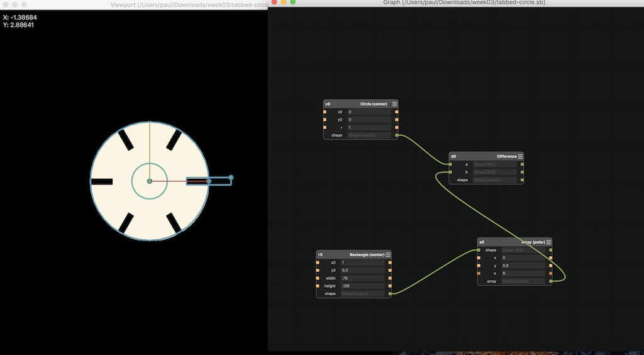Edit the a0 n field showing 6
Screen dimensions: 644x355
point(523,273)
